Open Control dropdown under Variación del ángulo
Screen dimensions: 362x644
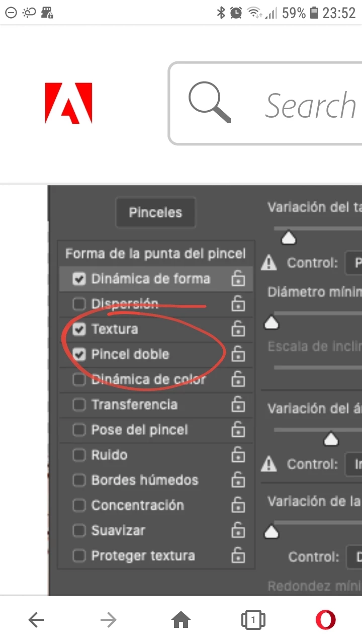tap(353, 464)
